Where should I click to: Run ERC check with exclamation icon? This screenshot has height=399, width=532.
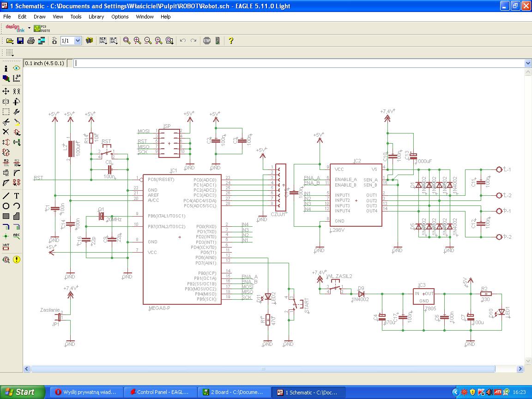click(x=17, y=260)
